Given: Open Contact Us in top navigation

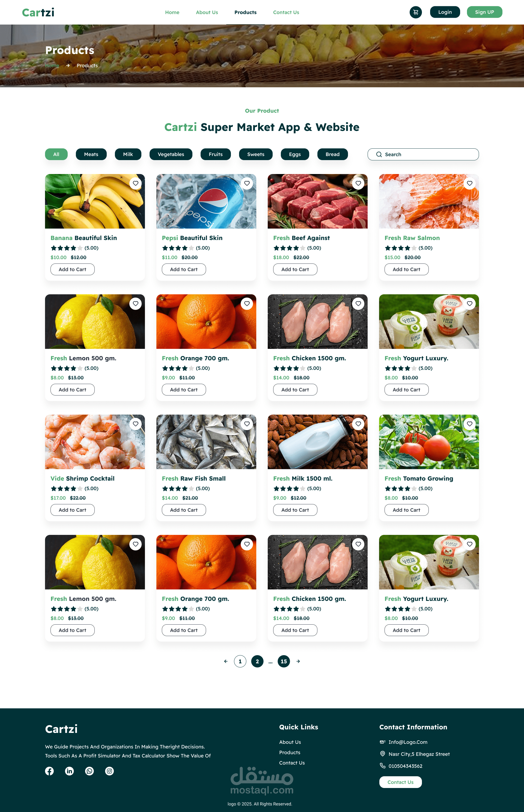Looking at the screenshot, I should [286, 12].
